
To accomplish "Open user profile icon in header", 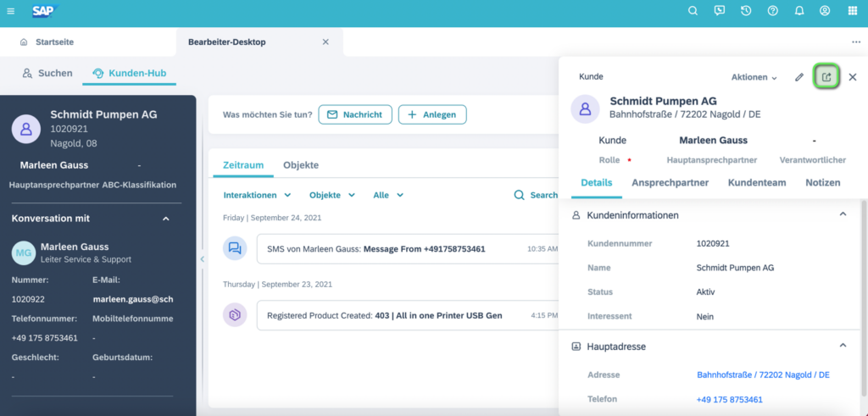I will pyautogui.click(x=825, y=11).
